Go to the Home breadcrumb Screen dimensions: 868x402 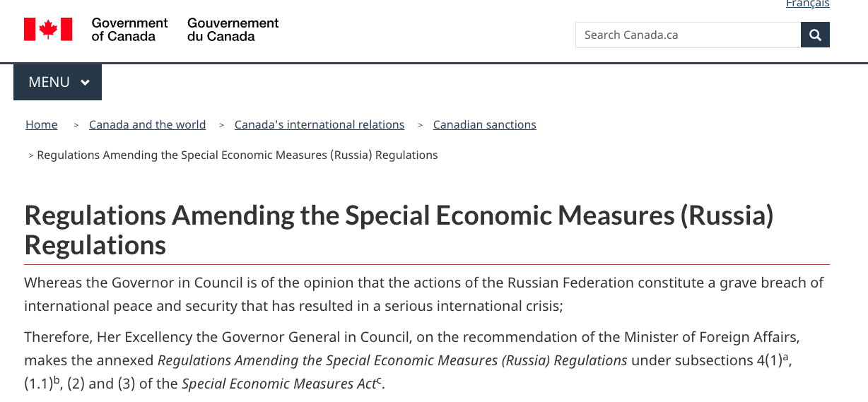[42, 125]
